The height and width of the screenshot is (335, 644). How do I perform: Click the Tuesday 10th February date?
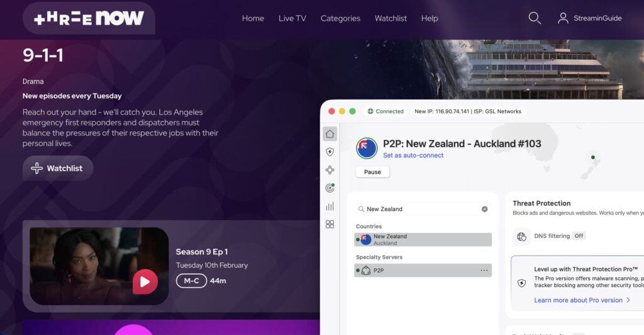(x=212, y=265)
